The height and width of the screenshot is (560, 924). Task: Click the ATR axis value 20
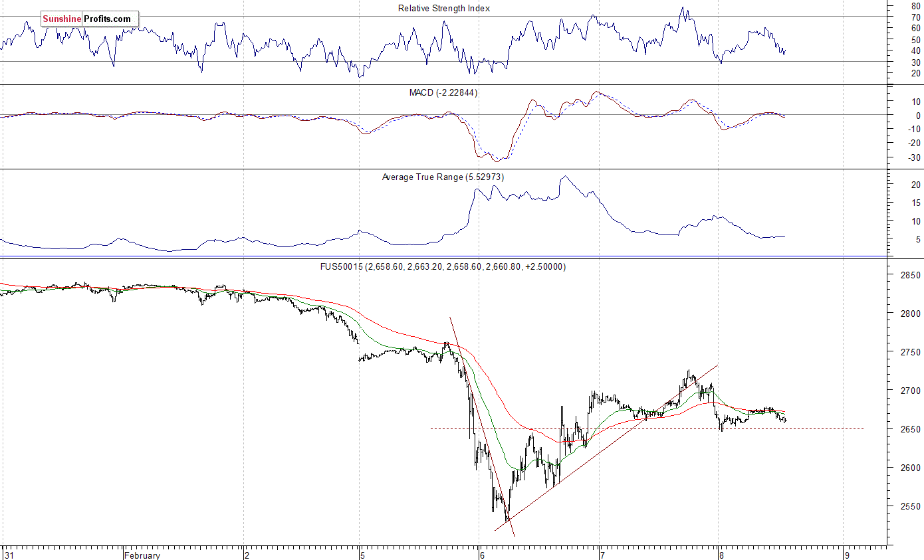coord(915,185)
